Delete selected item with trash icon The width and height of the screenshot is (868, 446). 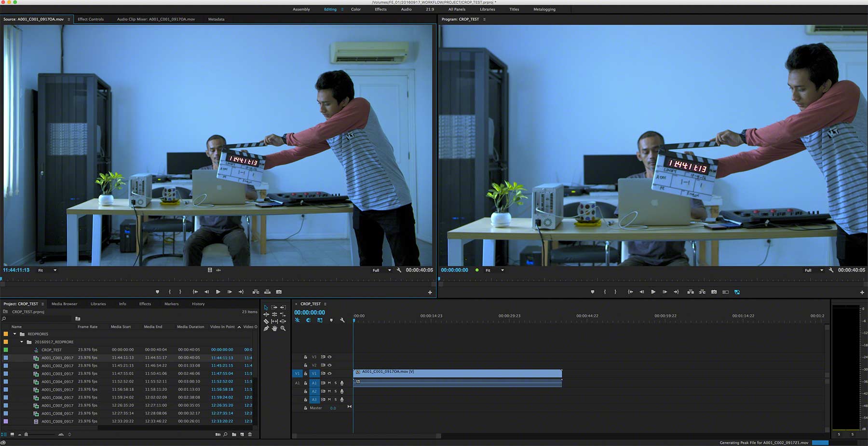(x=250, y=434)
